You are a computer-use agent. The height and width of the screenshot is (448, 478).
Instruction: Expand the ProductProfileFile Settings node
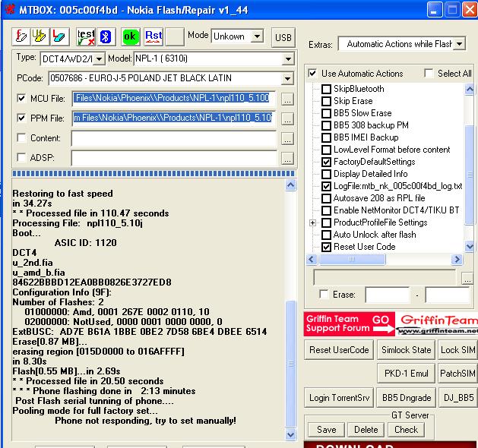312,222
